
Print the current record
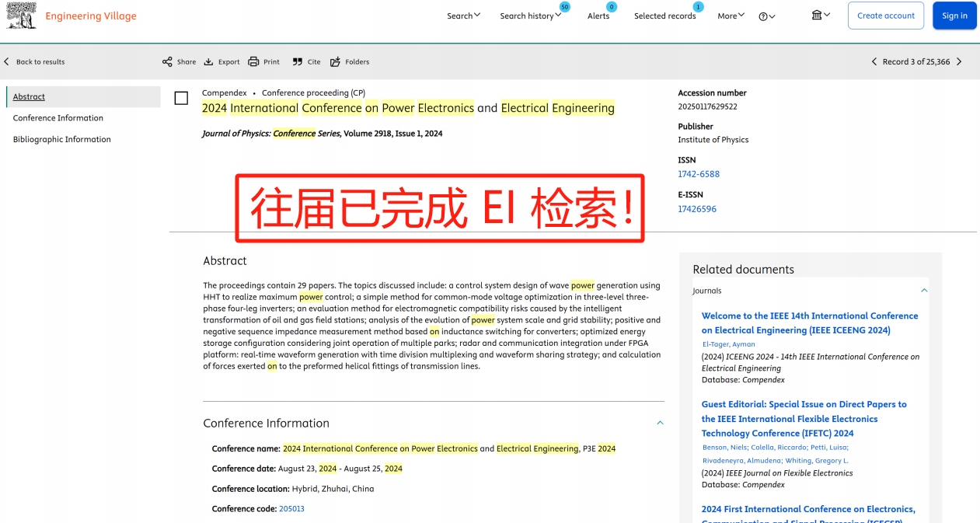click(263, 62)
